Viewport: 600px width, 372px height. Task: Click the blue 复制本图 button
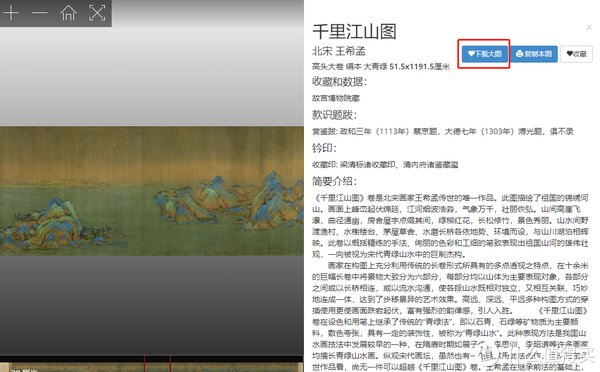coord(534,54)
